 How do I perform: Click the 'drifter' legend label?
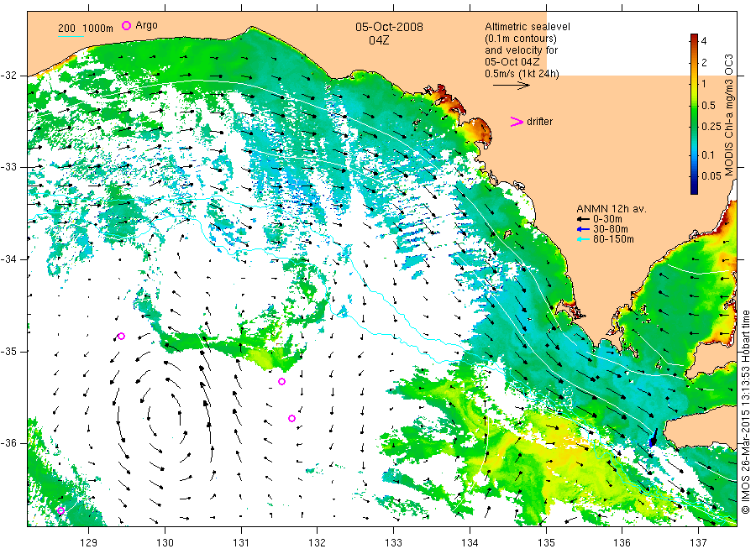[539, 122]
